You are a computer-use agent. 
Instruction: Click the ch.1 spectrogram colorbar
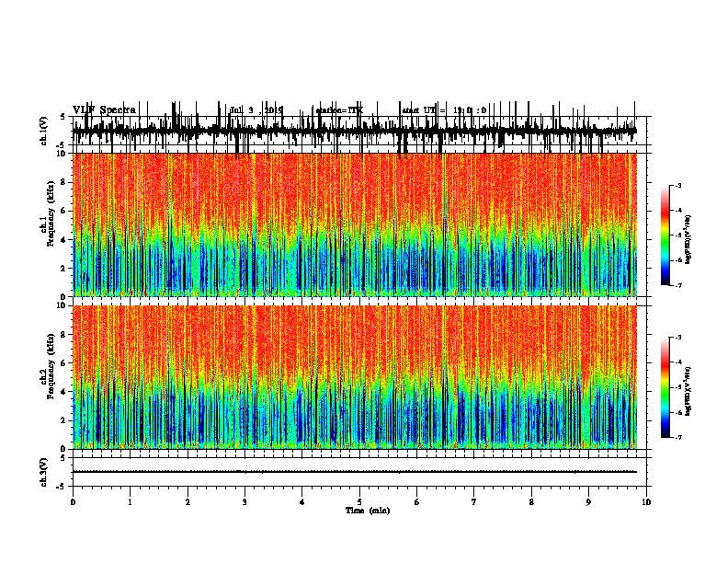click(665, 236)
